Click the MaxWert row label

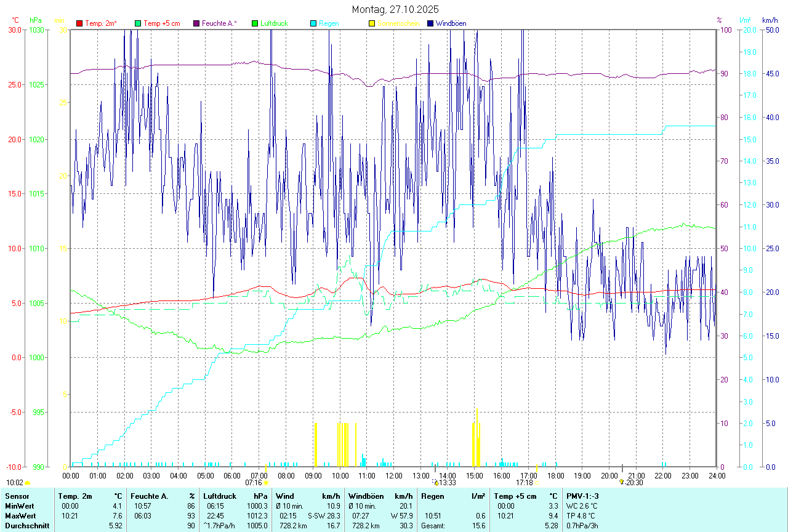pyautogui.click(x=20, y=515)
